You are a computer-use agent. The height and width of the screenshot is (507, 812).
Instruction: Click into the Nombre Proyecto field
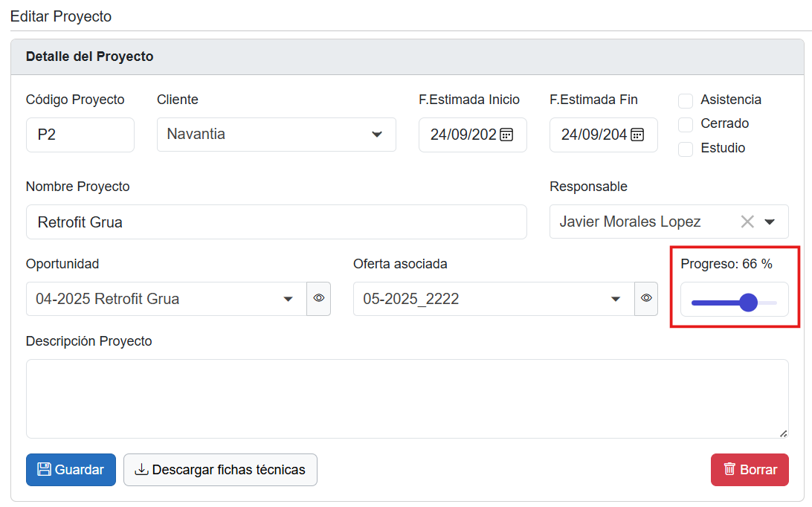pos(276,222)
